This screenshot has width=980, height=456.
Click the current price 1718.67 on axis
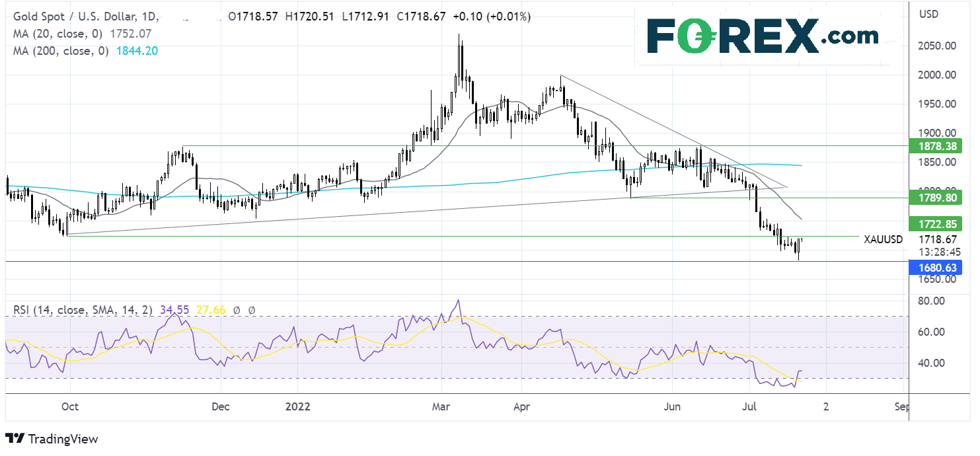click(x=938, y=239)
